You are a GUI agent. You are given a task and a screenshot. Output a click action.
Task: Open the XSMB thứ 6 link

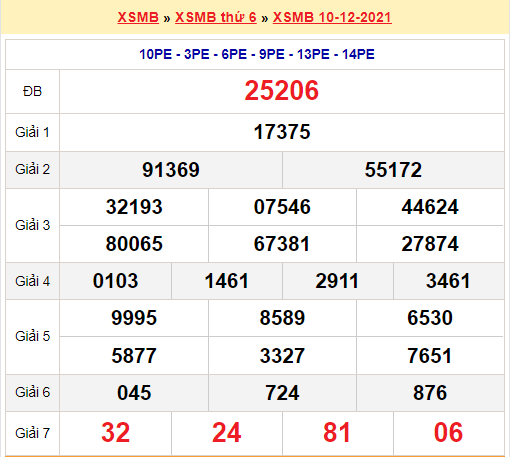click(x=216, y=17)
